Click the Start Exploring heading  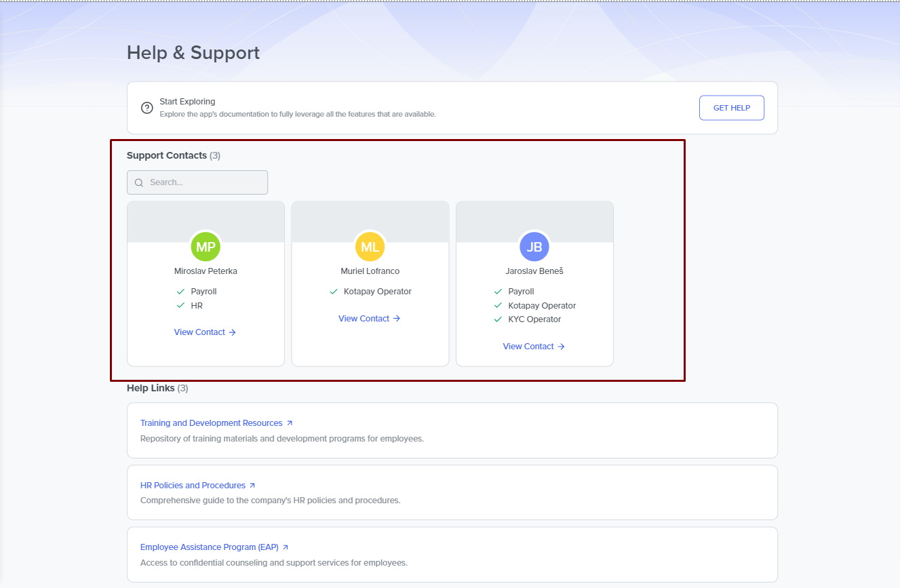187,102
